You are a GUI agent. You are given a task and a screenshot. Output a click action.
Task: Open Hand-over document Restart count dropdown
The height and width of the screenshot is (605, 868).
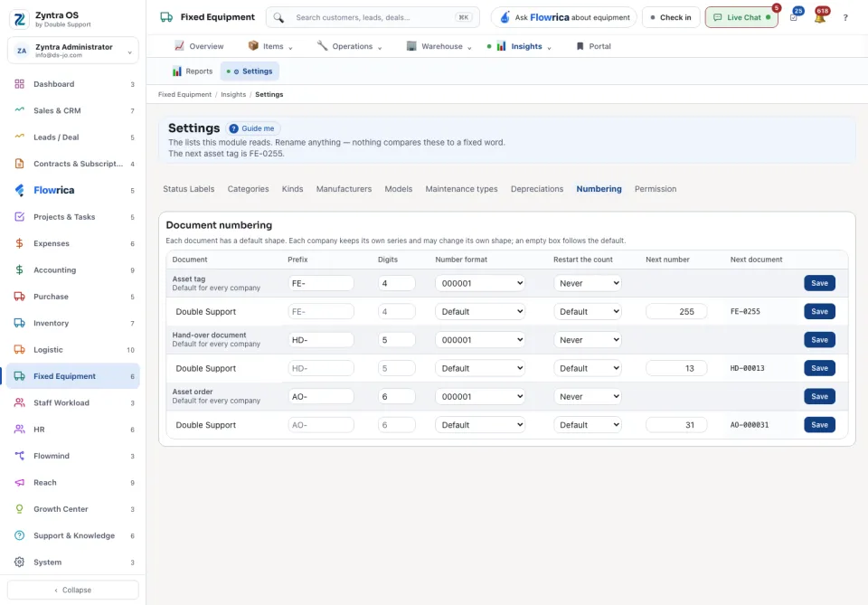click(588, 340)
